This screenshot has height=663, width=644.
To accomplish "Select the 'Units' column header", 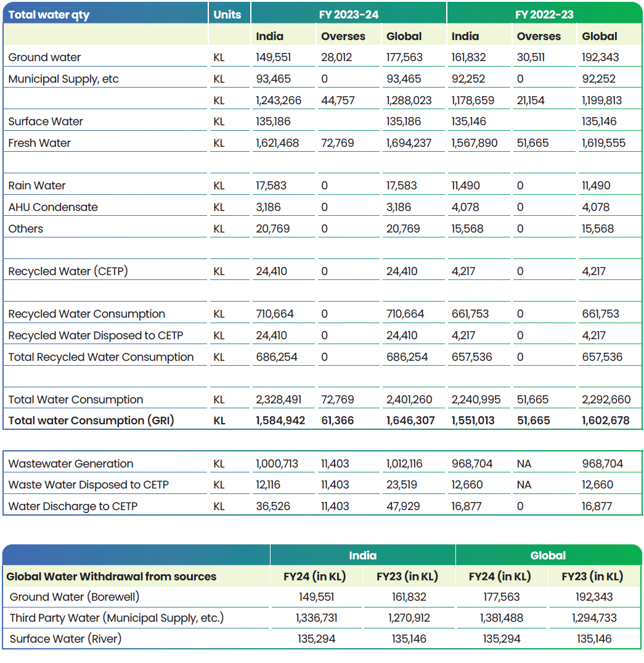I will pos(227,15).
